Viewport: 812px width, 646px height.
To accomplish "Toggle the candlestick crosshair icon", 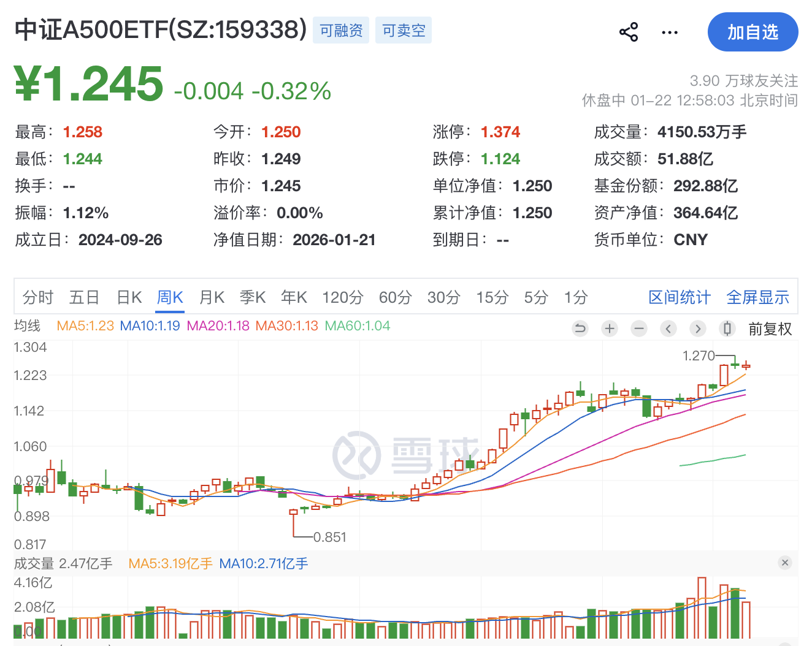I will coord(727,329).
